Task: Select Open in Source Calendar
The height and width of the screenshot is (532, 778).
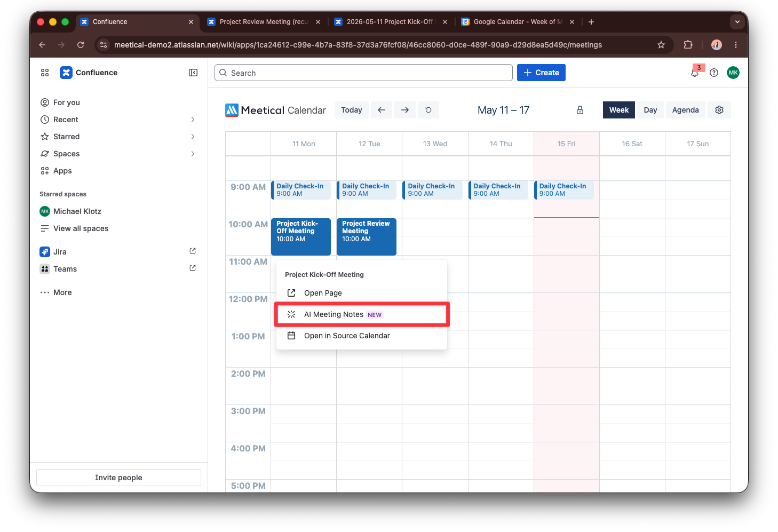Action: (x=362, y=336)
